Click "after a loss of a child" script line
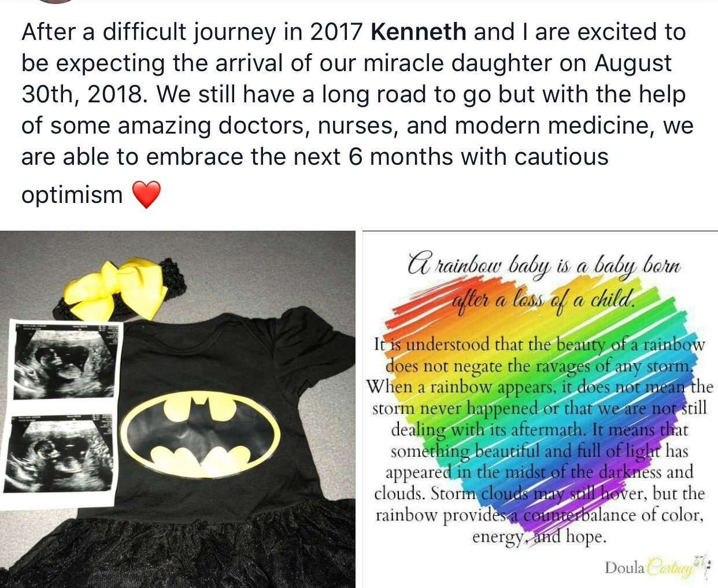718x588 pixels. 543,299
